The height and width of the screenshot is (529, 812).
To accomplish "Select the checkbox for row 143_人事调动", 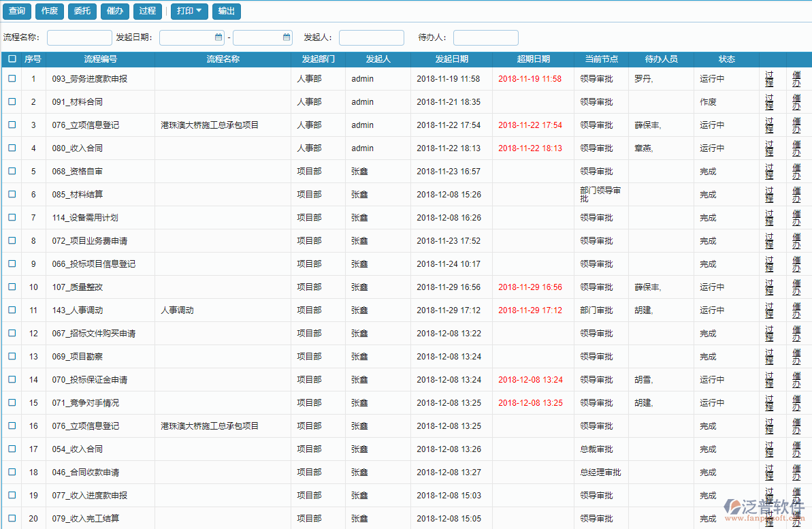I will point(12,310).
